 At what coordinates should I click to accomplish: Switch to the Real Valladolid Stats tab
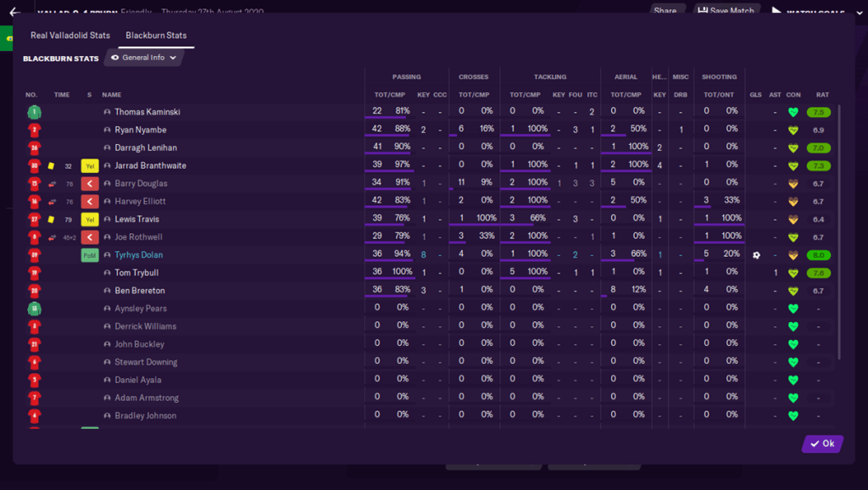(70, 36)
